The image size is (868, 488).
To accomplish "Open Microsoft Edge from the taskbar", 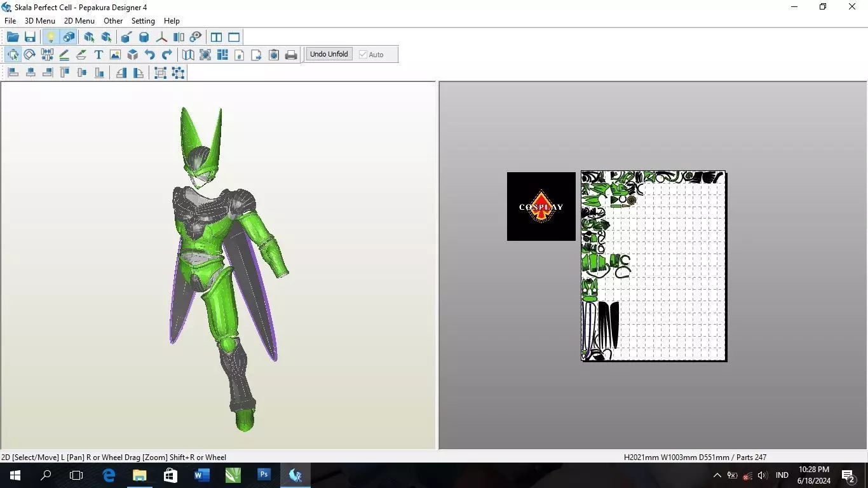I will tap(109, 475).
